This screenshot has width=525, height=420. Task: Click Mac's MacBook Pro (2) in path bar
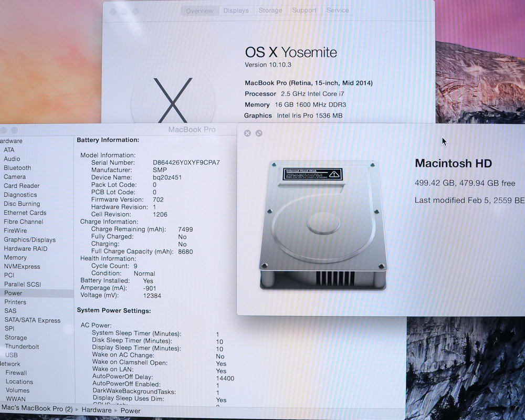37,408
